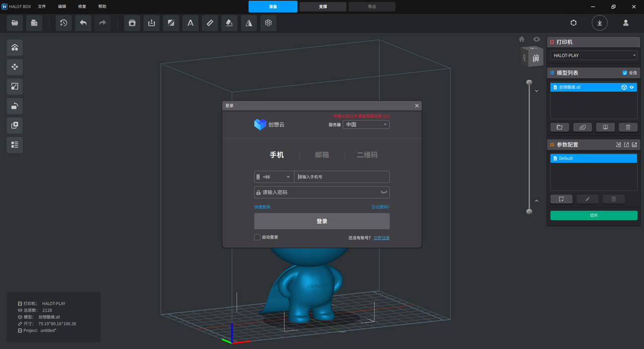
Task: Toggle visibility of 创想酷维.stl model
Action: pyautogui.click(x=632, y=87)
